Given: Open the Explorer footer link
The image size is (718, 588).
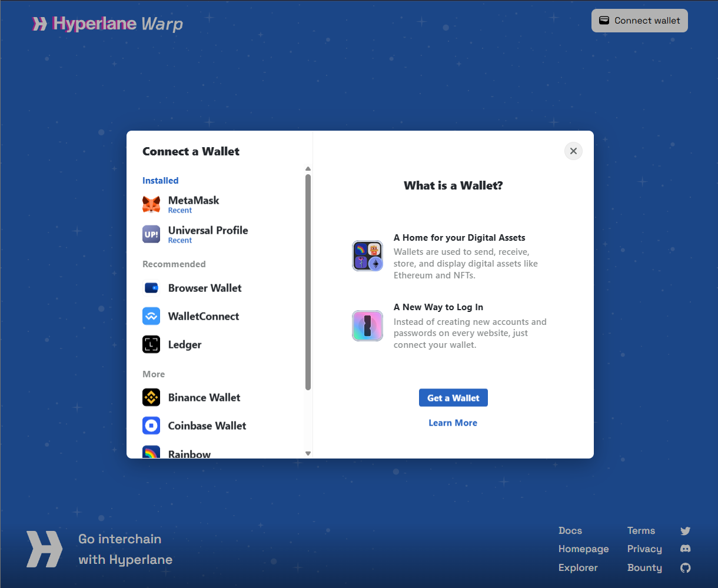Looking at the screenshot, I should pos(578,568).
